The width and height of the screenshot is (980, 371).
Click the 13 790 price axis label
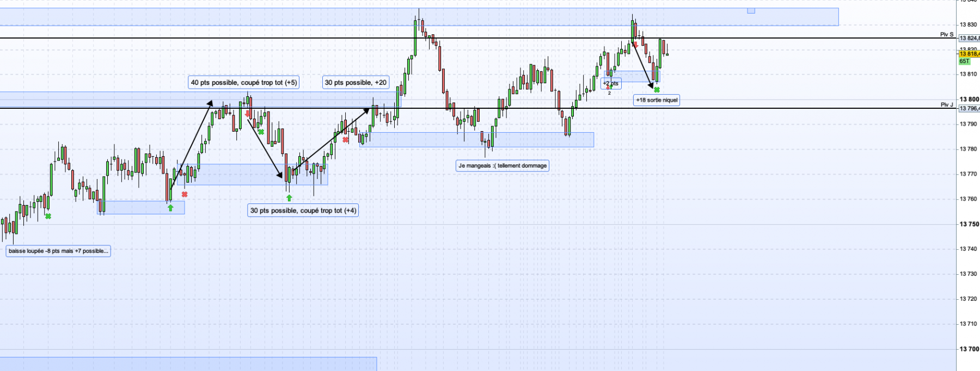click(x=968, y=124)
